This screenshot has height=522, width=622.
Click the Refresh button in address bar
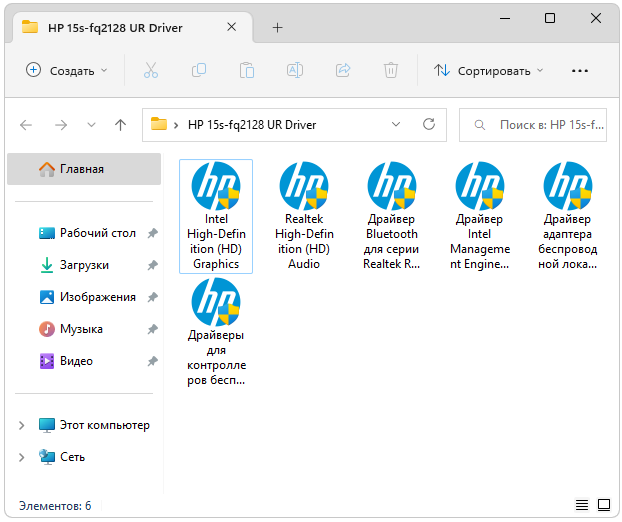pos(429,125)
